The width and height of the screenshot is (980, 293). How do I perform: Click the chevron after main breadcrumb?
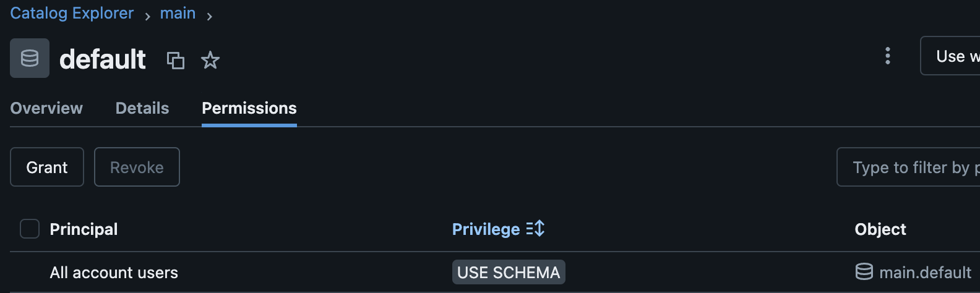210,17
